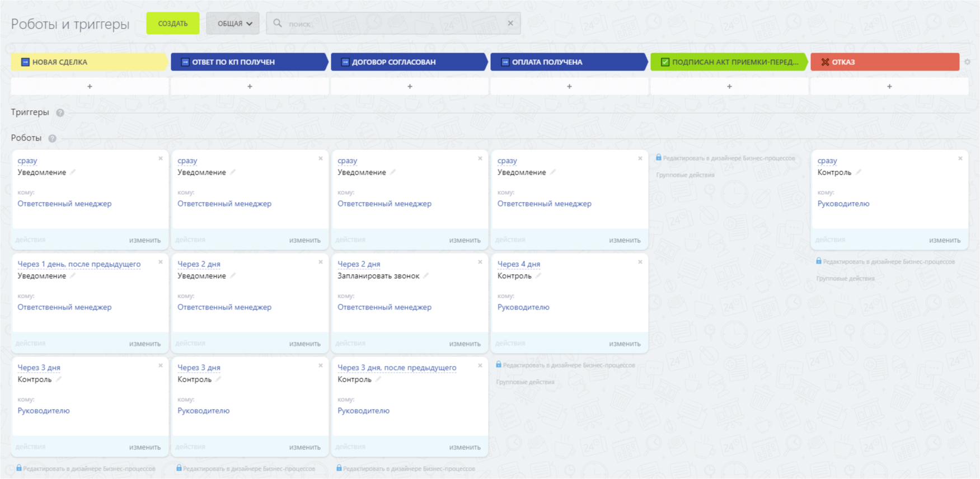This screenshot has height=479, width=980.
Task: Click Руководителю recipient in ОТКАЗ column
Action: (x=843, y=204)
